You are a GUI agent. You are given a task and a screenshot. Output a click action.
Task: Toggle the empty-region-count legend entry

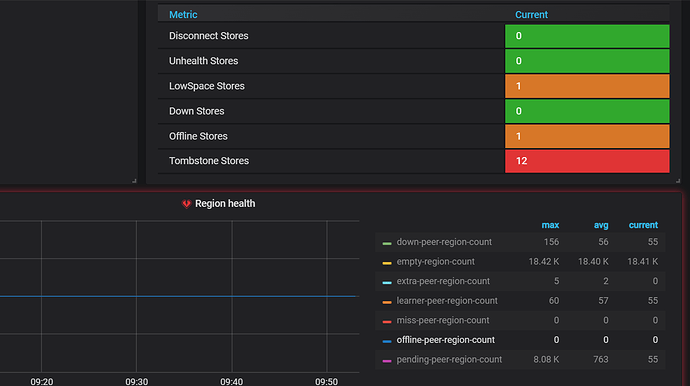click(436, 261)
